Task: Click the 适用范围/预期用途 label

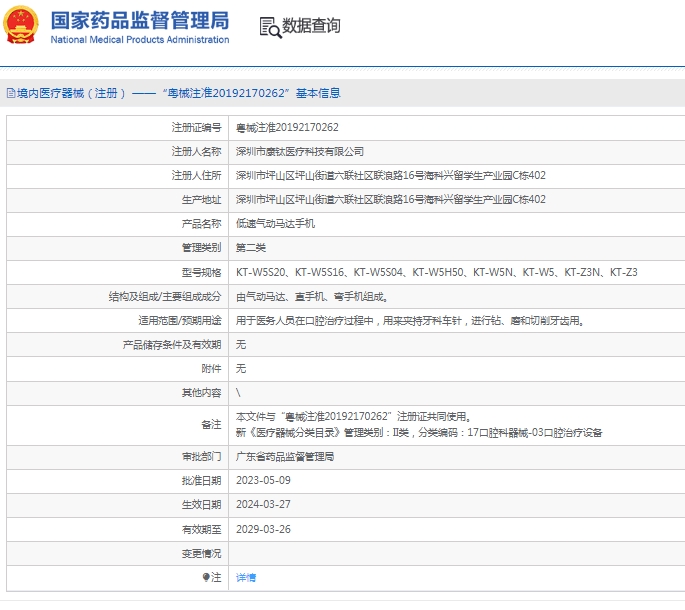Action: click(180, 321)
